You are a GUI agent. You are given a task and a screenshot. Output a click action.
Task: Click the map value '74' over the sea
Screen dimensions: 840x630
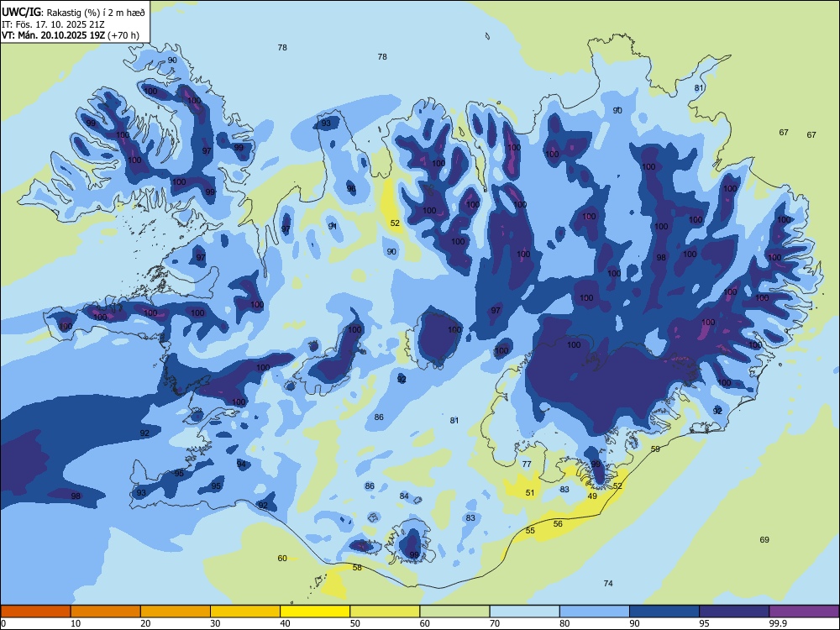(x=608, y=584)
